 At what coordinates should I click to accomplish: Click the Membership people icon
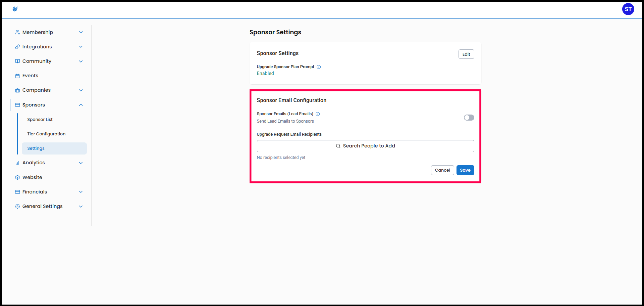coord(17,32)
